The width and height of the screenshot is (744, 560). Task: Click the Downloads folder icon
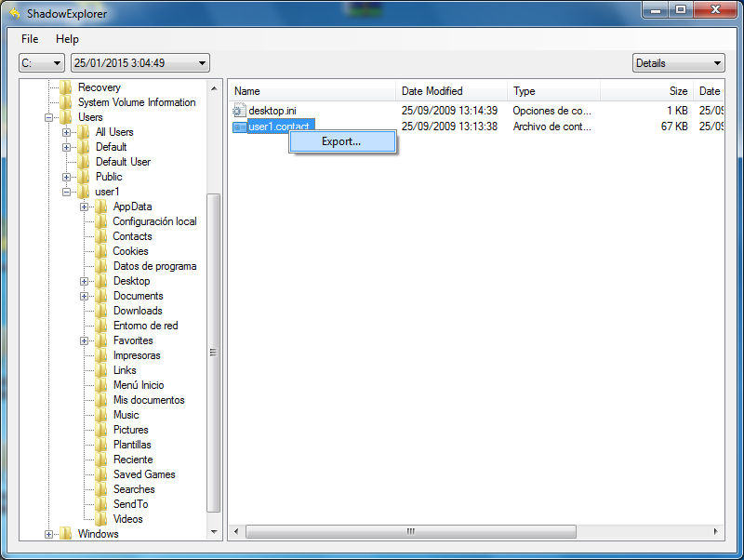[100, 311]
